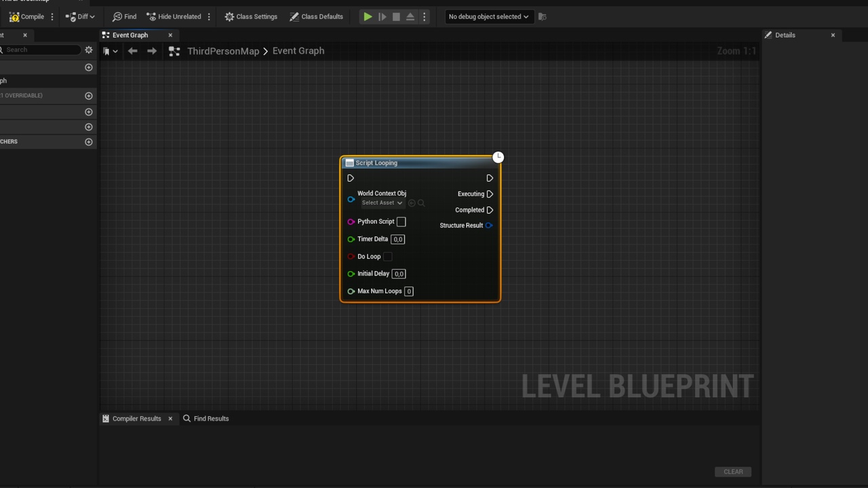Click the Initial Delay input pin
The height and width of the screenshot is (488, 868).
(x=351, y=274)
